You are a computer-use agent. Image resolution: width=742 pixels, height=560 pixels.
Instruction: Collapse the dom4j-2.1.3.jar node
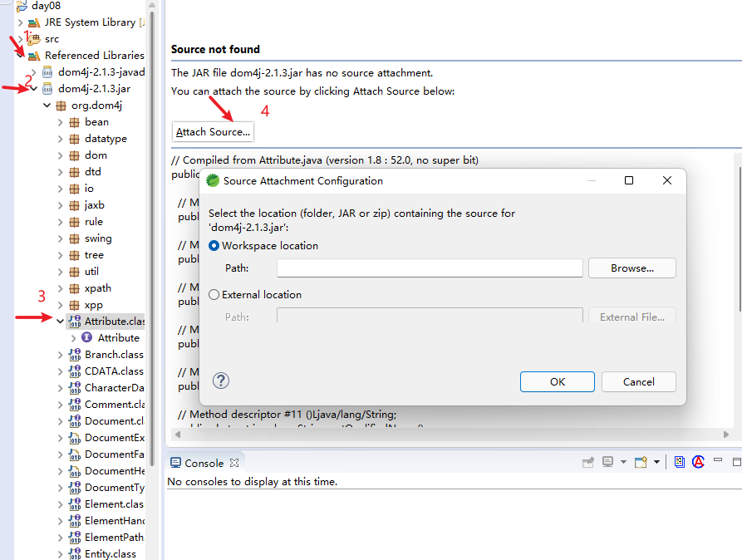(33, 89)
